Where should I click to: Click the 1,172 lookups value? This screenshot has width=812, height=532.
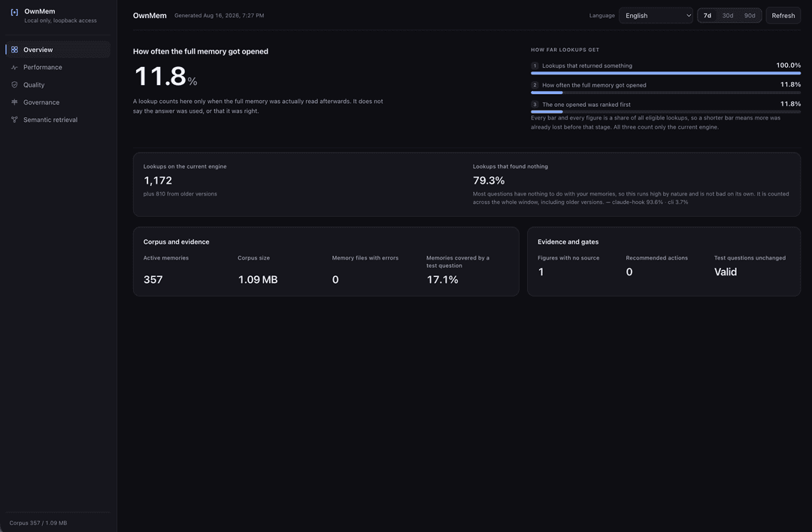(x=158, y=181)
